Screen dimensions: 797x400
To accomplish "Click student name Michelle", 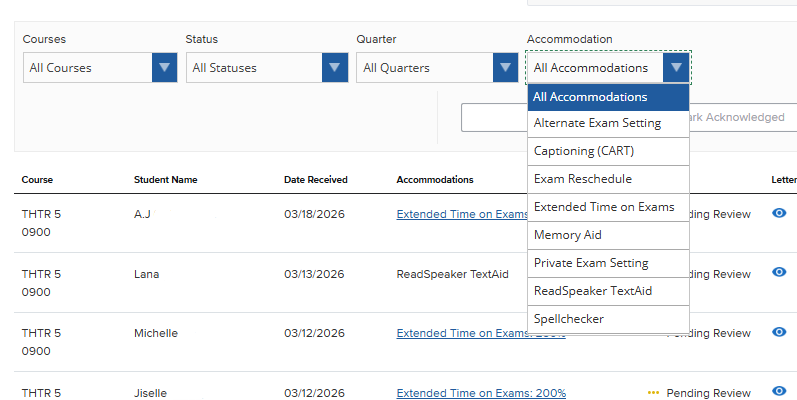I will pyautogui.click(x=156, y=333).
